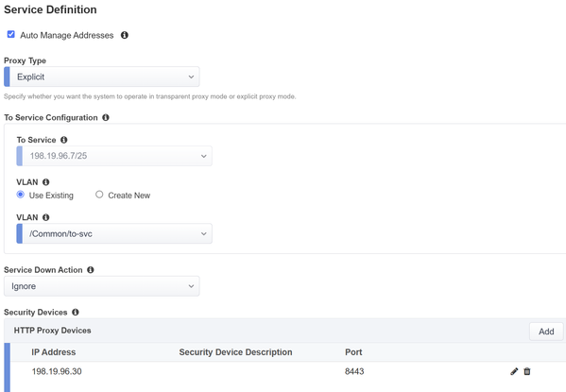
Task: Click info icon above Use Existing radio
Action: click(x=46, y=182)
